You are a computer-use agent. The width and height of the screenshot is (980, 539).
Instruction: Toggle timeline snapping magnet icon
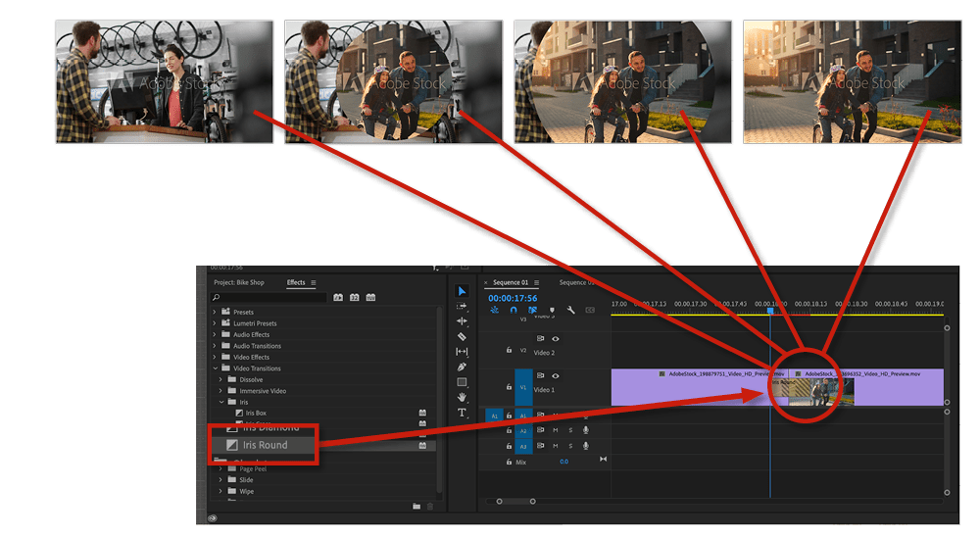pos(514,310)
